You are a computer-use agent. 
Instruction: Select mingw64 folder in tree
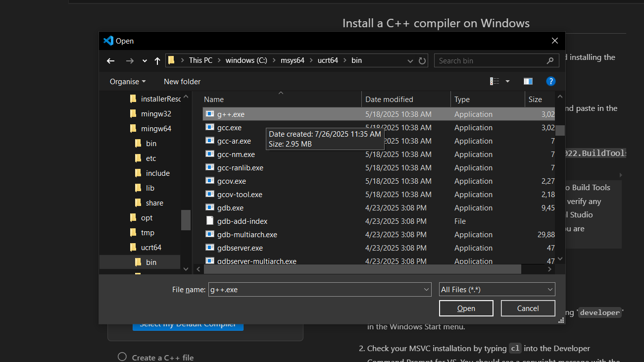(x=150, y=129)
